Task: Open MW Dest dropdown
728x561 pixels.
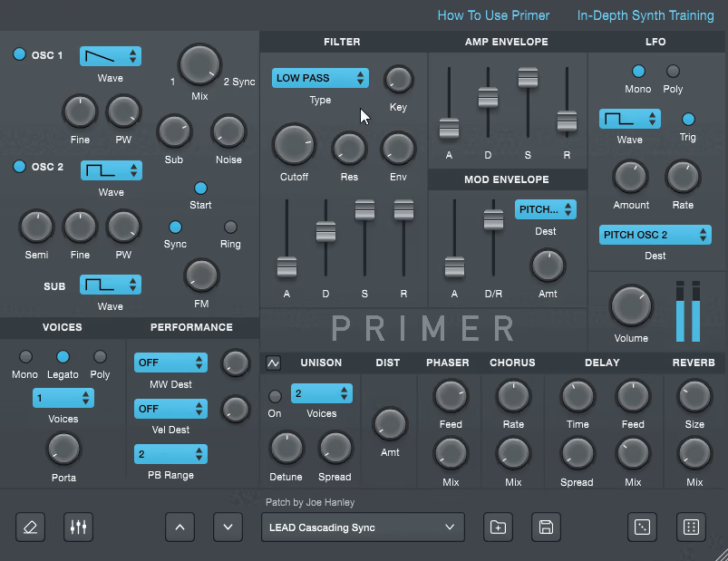Action: click(x=170, y=363)
